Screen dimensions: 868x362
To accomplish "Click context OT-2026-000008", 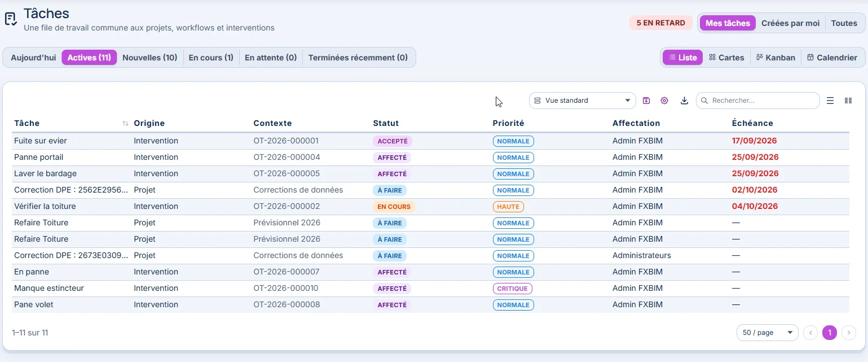I will pos(287,304).
